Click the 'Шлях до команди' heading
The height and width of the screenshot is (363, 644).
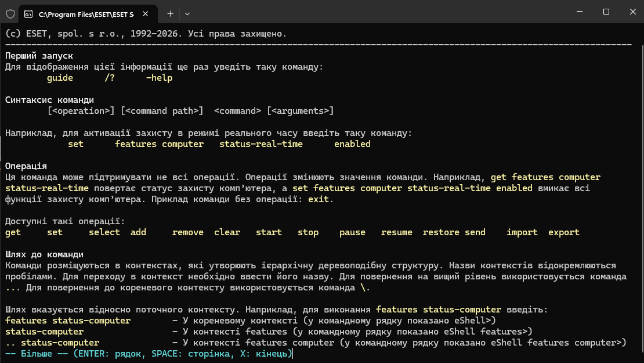[x=44, y=254]
